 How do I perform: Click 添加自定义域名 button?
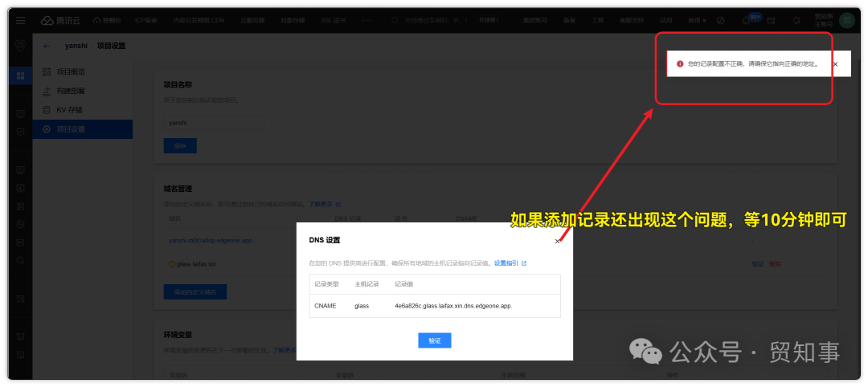click(x=194, y=292)
